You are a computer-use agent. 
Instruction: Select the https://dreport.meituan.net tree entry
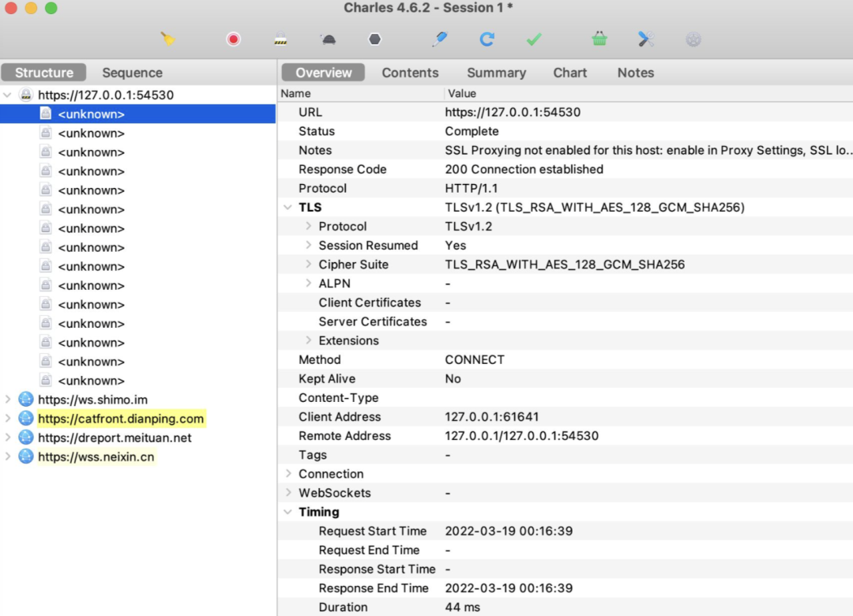click(115, 438)
